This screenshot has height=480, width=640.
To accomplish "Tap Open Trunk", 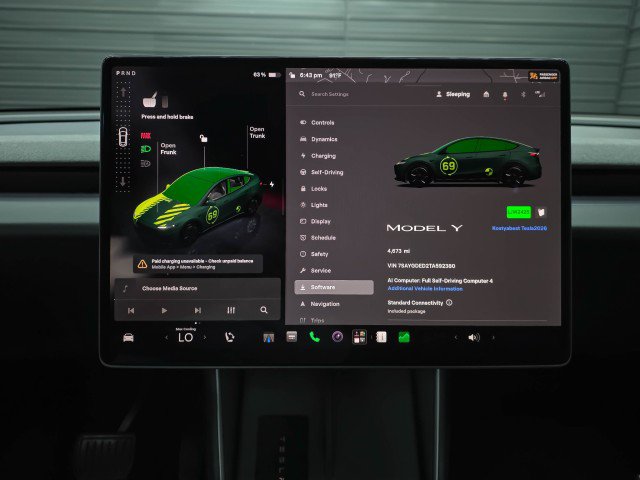I will point(257,132).
